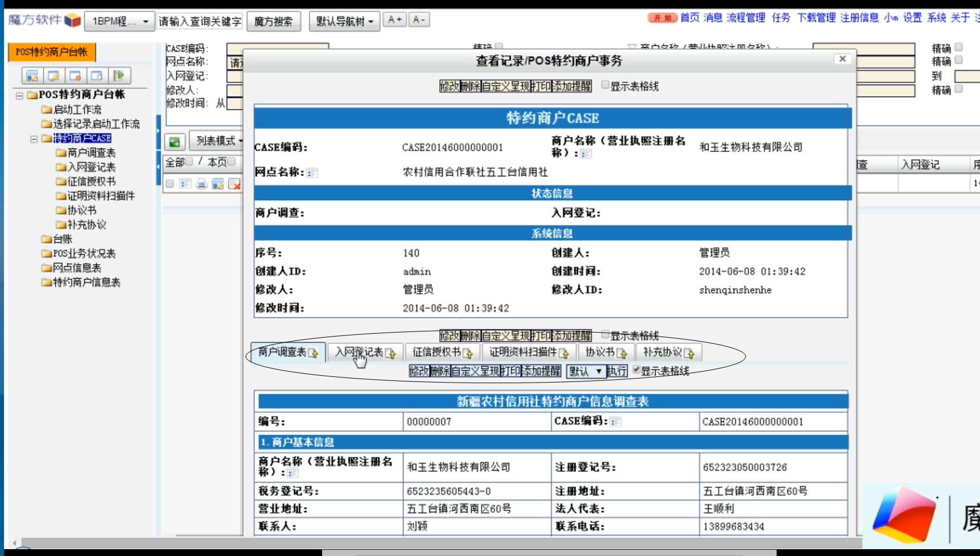980x556 pixels.
Task: Click the lookup icon next to CASE编码 in the survey table
Action: pyautogui.click(x=616, y=422)
